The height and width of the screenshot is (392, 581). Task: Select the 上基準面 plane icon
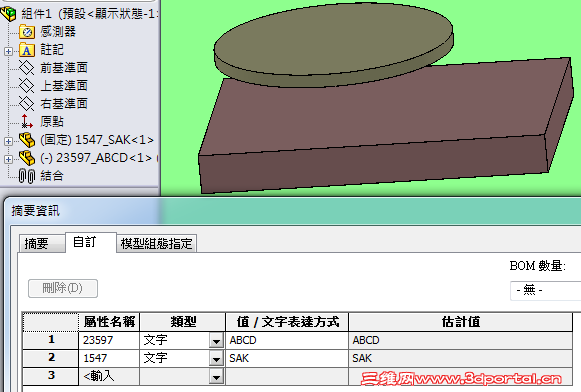coord(27,86)
